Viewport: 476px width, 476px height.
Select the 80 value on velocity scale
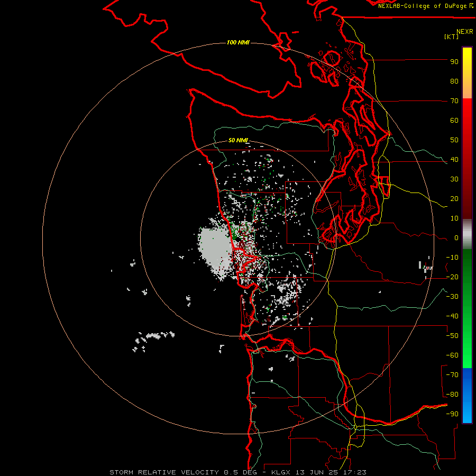click(454, 81)
